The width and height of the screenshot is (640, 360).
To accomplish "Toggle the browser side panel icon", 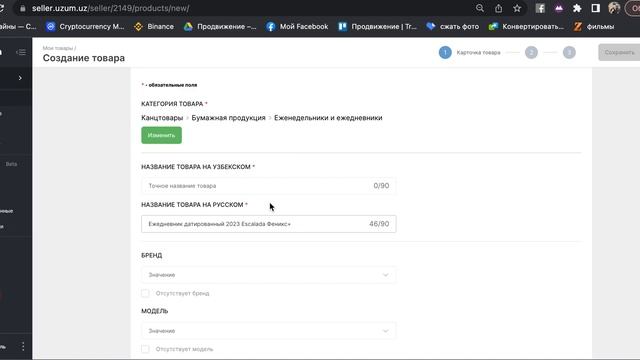I will point(596,8).
